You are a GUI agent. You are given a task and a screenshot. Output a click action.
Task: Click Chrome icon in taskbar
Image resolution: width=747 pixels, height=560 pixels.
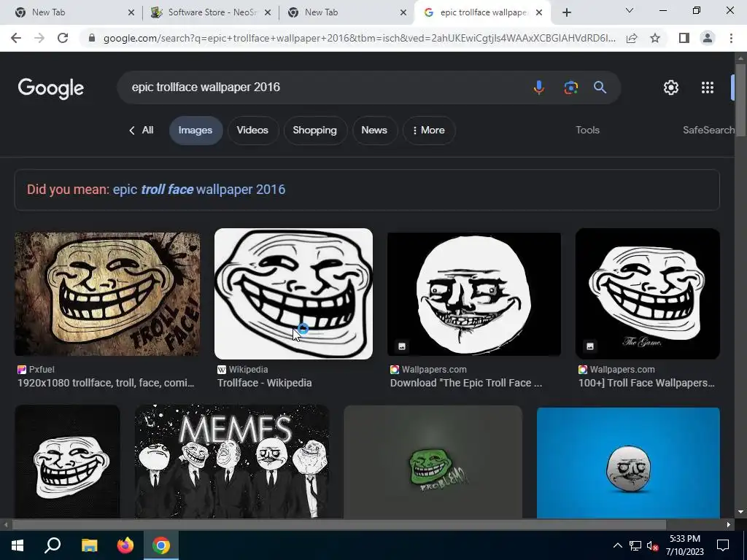click(161, 545)
